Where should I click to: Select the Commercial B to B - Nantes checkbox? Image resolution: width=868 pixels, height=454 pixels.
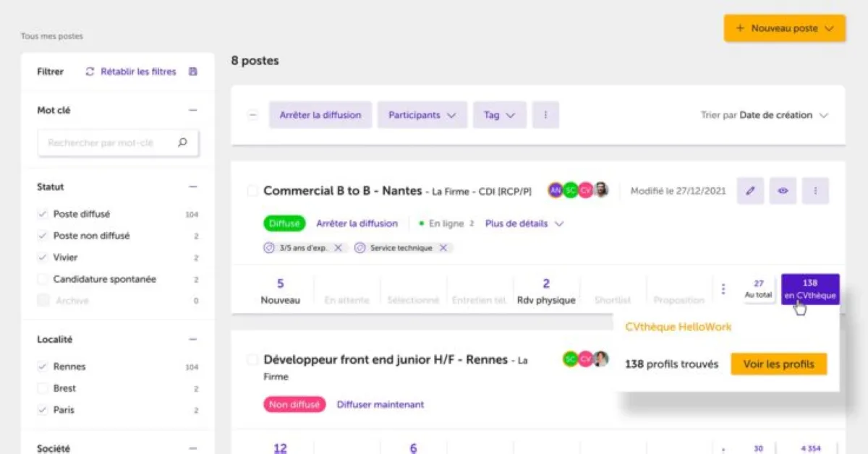pyautogui.click(x=252, y=191)
